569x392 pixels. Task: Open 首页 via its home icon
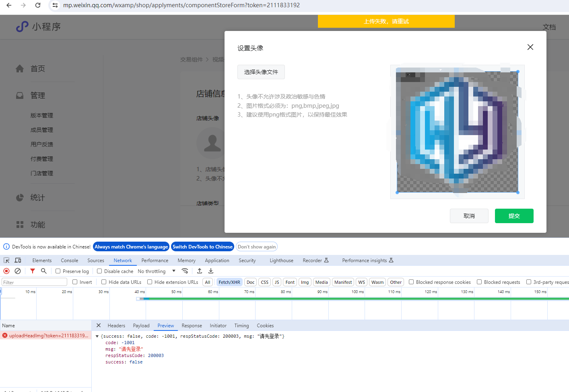point(20,69)
